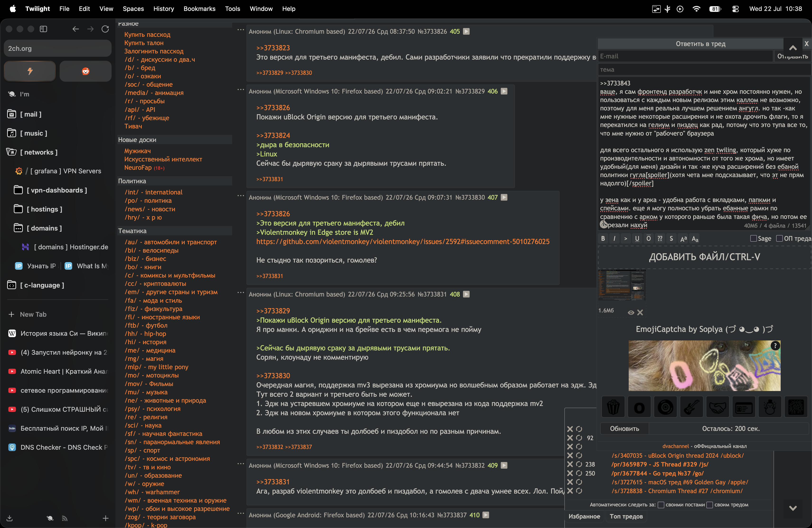Select the guitar emoji captcha answer
Viewport: 812px width, 528px height.
pyautogui.click(x=692, y=407)
